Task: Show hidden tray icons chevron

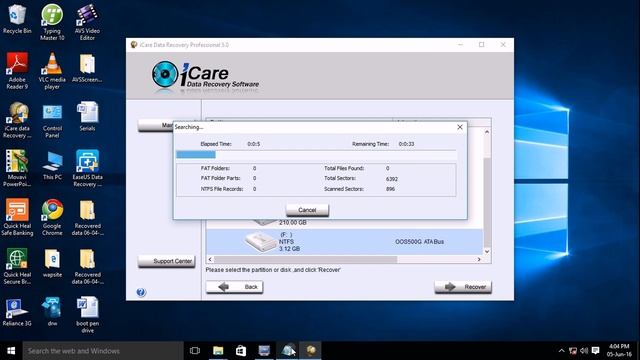Action: pyautogui.click(x=561, y=351)
